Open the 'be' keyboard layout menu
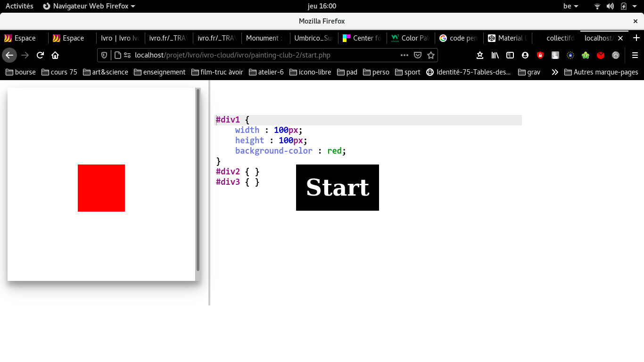The height and width of the screenshot is (362, 644). (570, 6)
